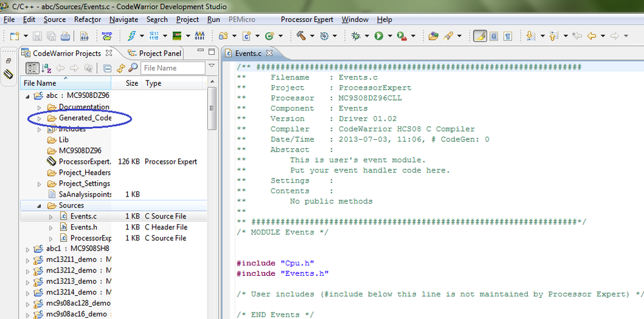
Task: Click the people 0101 toolbar icon
Action: point(199,36)
